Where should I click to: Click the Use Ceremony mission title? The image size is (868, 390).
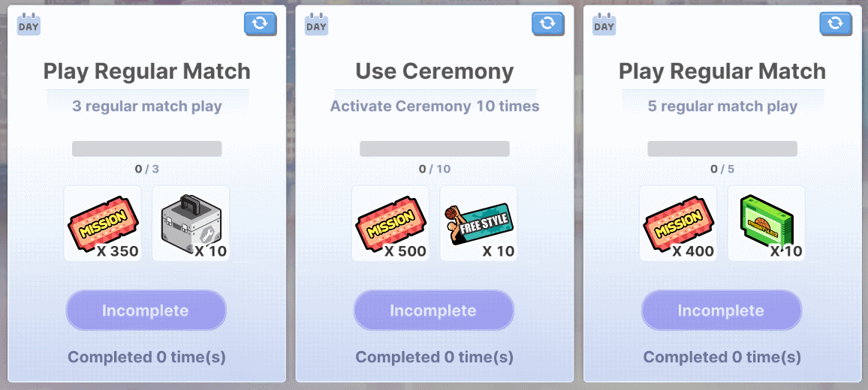[435, 71]
